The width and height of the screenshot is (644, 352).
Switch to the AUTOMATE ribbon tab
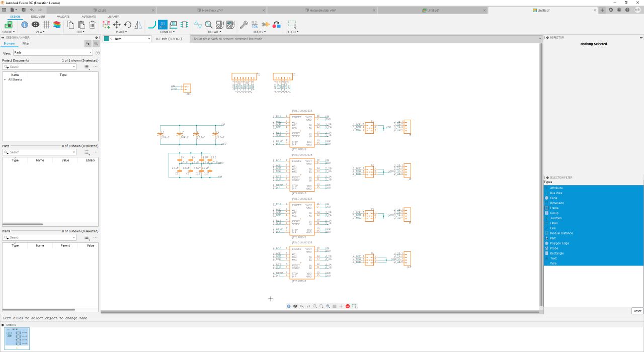click(x=89, y=17)
